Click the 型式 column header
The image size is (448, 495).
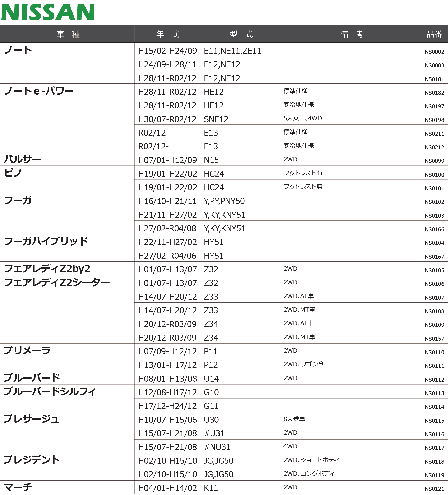point(241,34)
